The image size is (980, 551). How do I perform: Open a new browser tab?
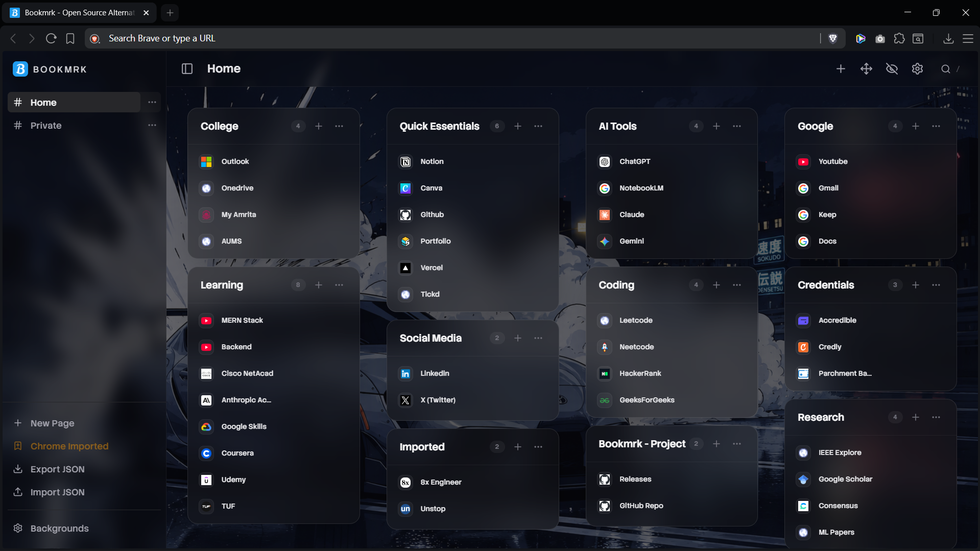(x=170, y=13)
